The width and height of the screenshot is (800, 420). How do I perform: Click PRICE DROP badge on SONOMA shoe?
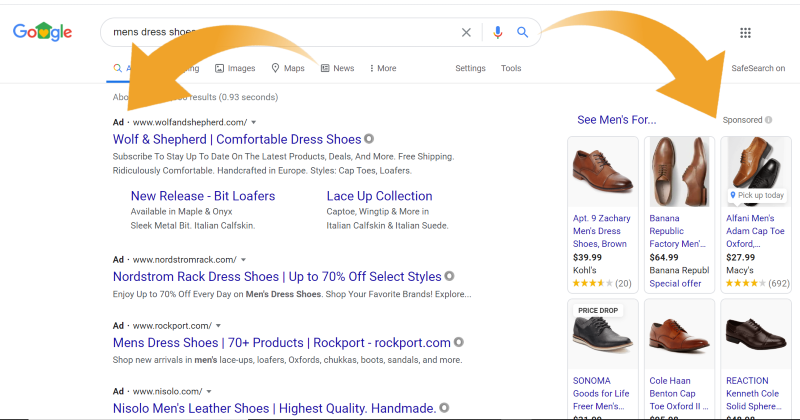tap(598, 310)
